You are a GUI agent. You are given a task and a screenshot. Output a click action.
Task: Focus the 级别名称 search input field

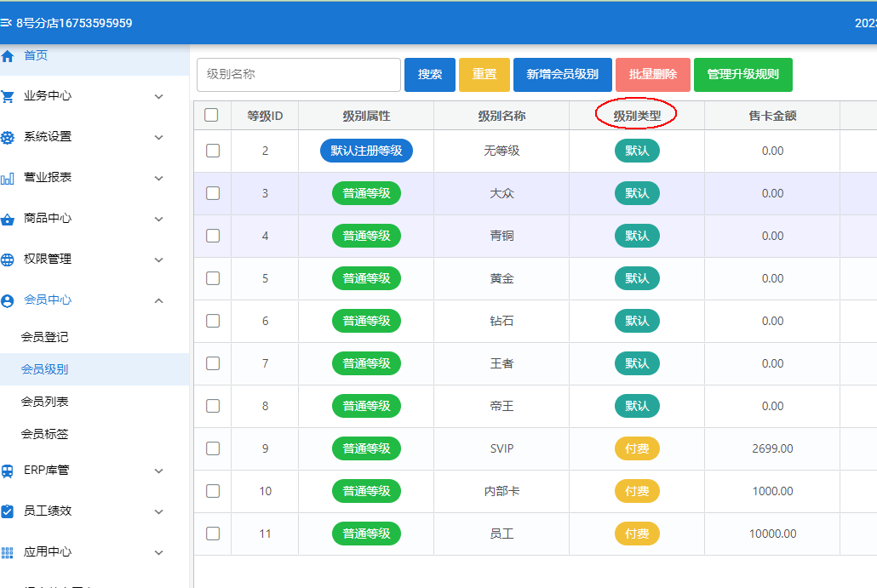[x=298, y=75]
